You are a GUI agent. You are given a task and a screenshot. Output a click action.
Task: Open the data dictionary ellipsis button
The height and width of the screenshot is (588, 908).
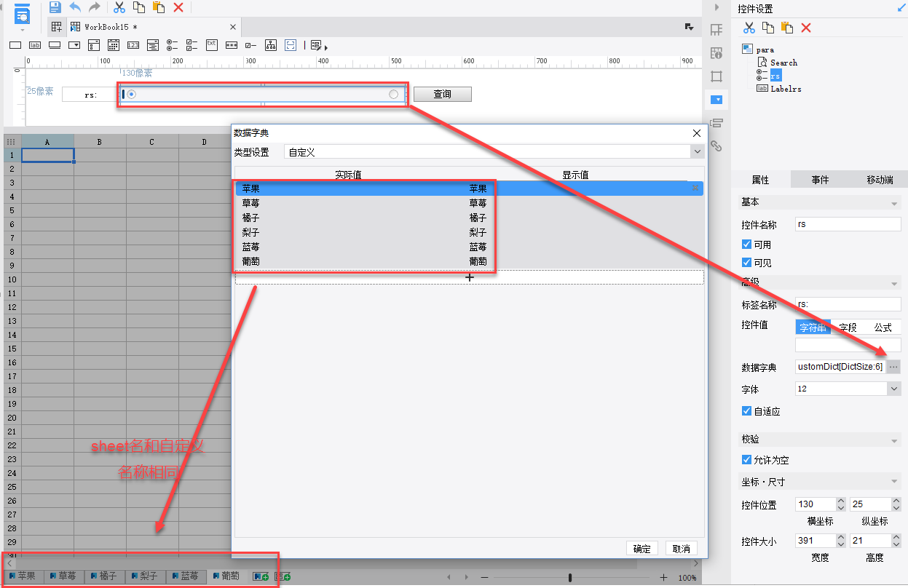[893, 367]
